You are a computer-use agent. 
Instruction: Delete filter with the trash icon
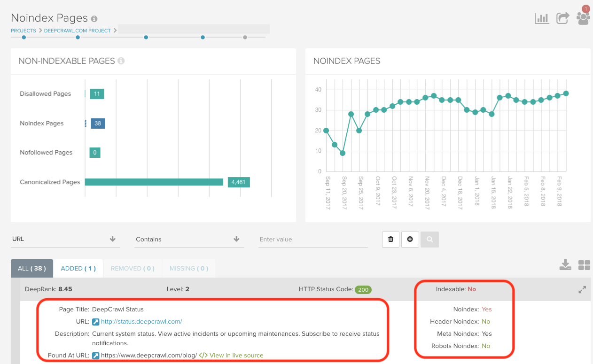(391, 239)
